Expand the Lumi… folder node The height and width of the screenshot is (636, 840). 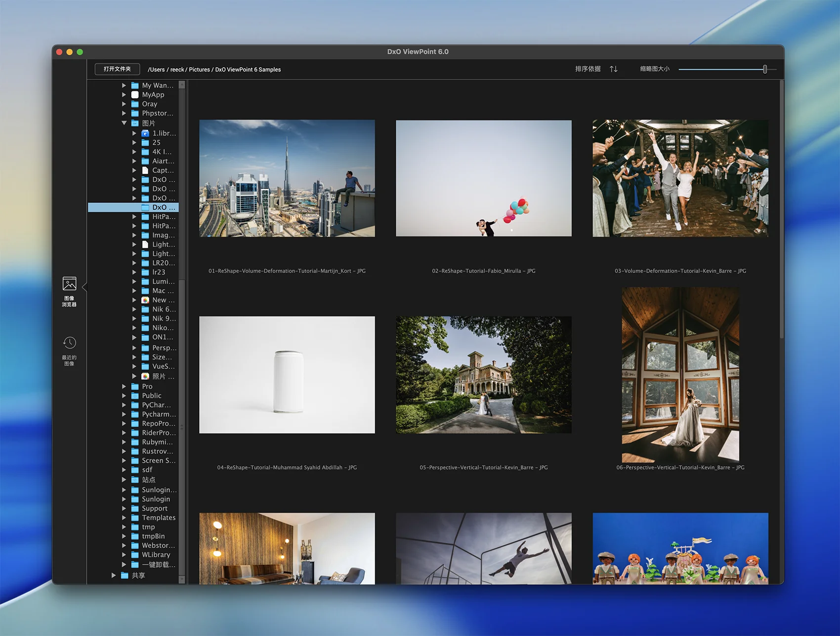134,281
